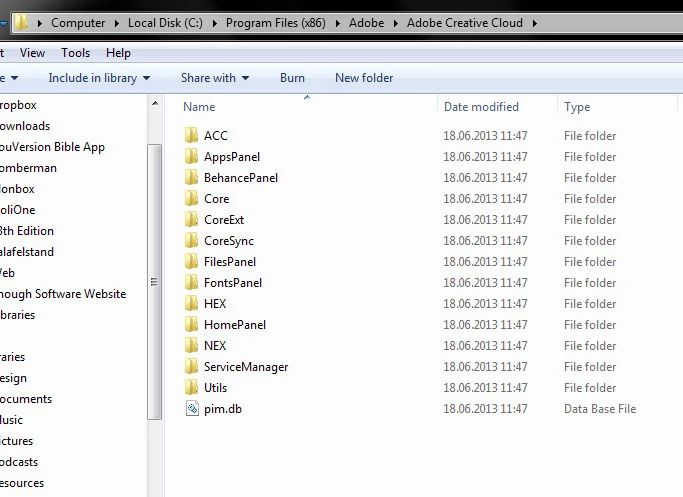Select Though Software Website in navigation pane
This screenshot has height=497, width=683.
tap(63, 294)
